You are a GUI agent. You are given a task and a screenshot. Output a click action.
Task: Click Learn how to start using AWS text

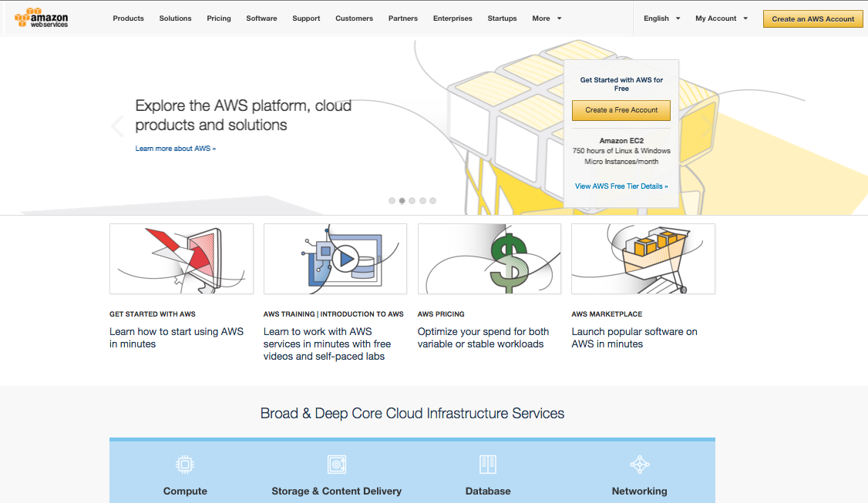177,337
